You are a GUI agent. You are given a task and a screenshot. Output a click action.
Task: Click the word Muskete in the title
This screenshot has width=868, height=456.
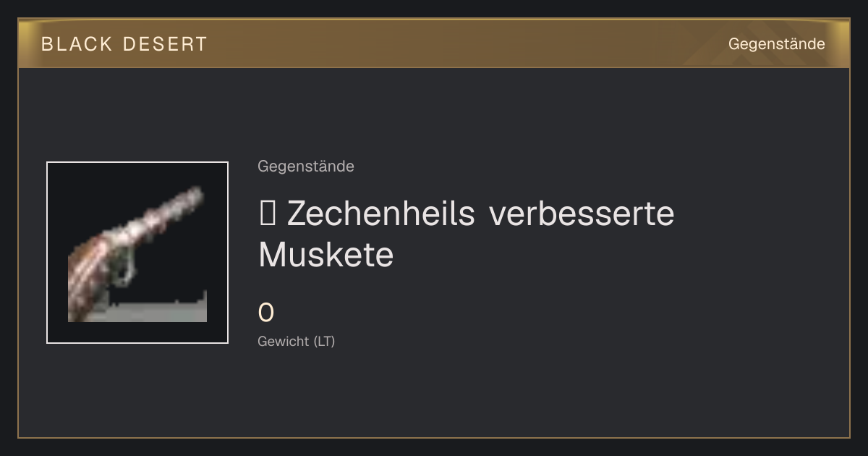coord(326,255)
